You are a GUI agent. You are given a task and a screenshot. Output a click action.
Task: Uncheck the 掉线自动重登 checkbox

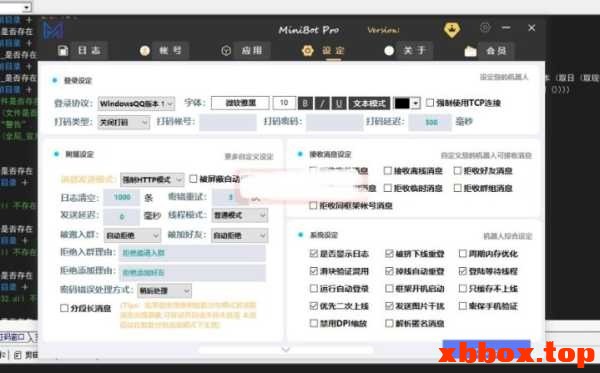point(389,271)
